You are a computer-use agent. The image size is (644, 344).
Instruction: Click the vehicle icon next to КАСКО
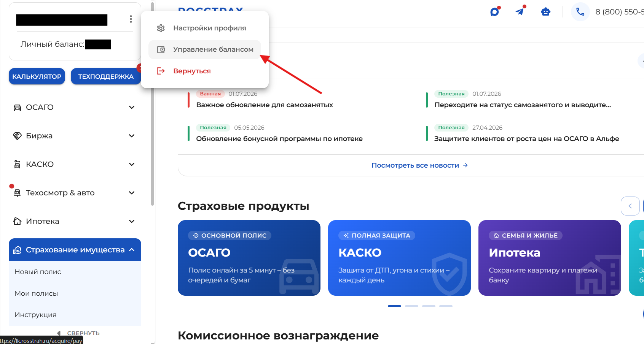[18, 164]
